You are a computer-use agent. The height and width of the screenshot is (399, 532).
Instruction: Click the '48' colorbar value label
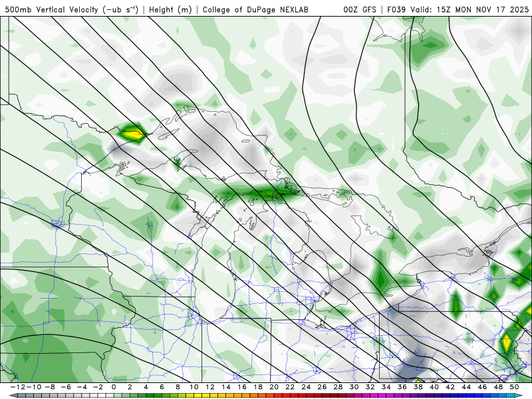(498, 387)
